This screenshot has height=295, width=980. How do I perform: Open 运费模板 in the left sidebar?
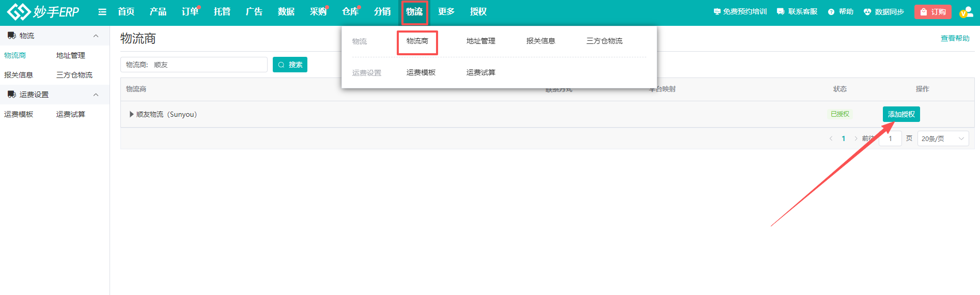click(19, 114)
